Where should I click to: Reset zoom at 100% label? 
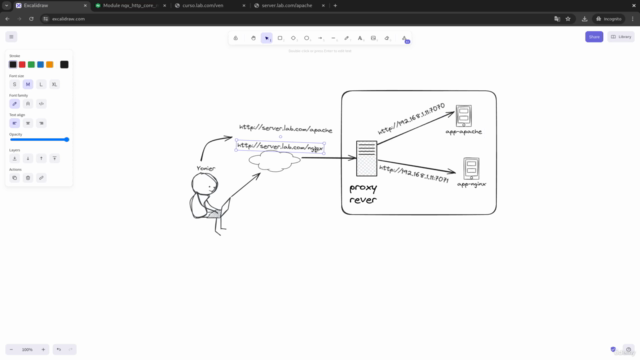point(27,349)
